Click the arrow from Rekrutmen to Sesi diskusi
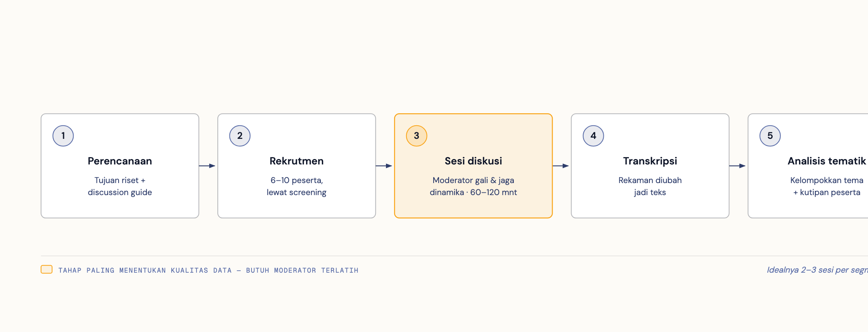 (x=384, y=166)
